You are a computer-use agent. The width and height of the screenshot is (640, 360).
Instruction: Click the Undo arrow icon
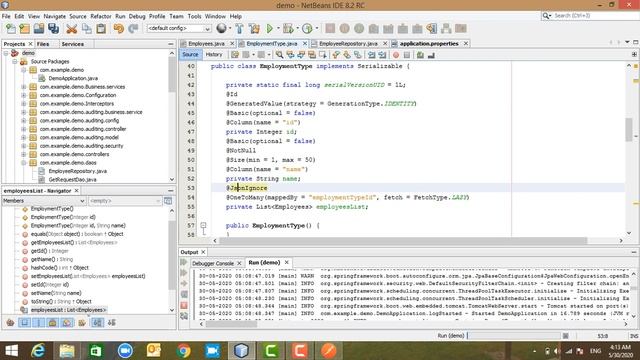[119, 28]
